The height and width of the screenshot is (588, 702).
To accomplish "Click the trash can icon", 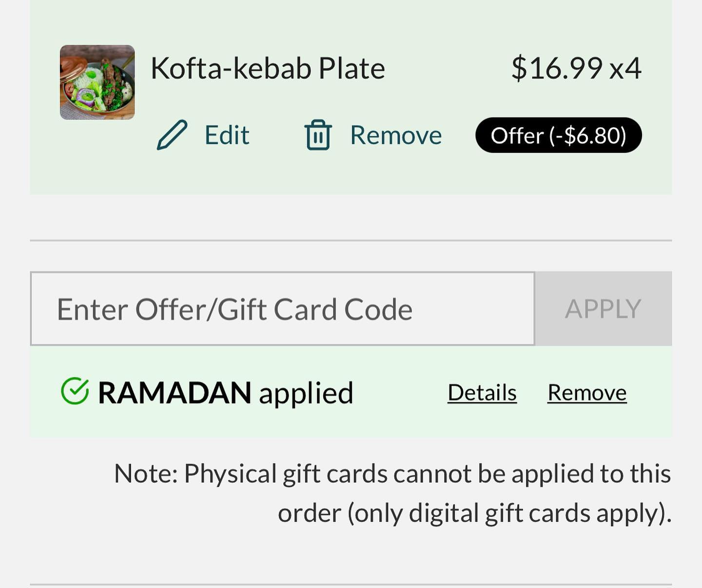I will click(x=318, y=135).
